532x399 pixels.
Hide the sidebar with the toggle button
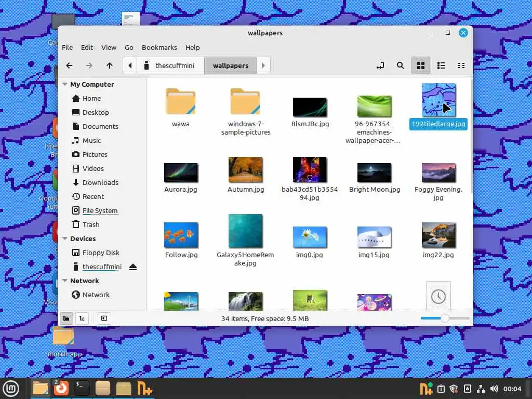point(104,318)
